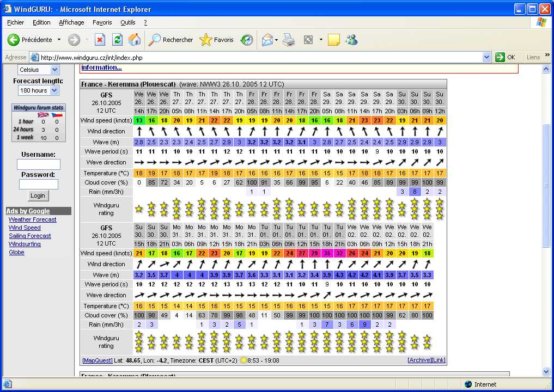Image resolution: width=554 pixels, height=392 pixels.
Task: Follow the information... link
Action: point(102,68)
